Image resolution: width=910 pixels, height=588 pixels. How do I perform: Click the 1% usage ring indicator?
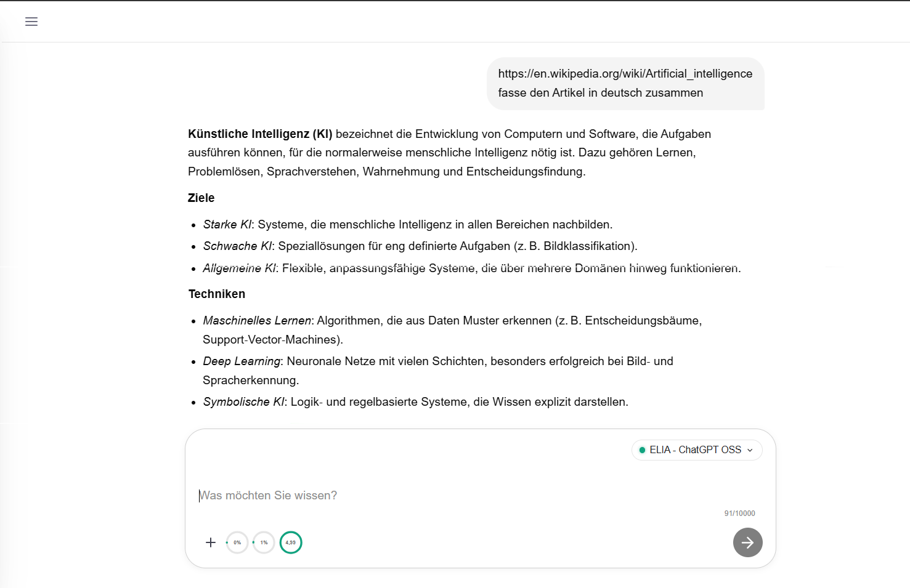click(264, 542)
